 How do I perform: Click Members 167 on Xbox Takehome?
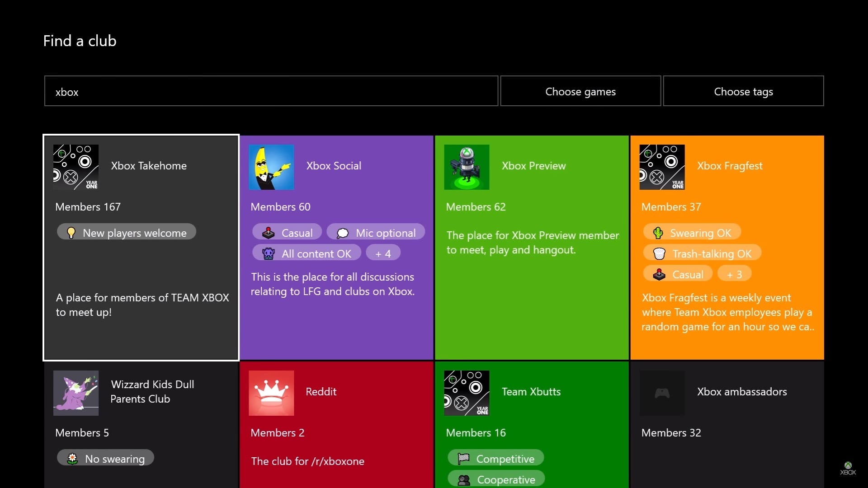[x=88, y=207]
